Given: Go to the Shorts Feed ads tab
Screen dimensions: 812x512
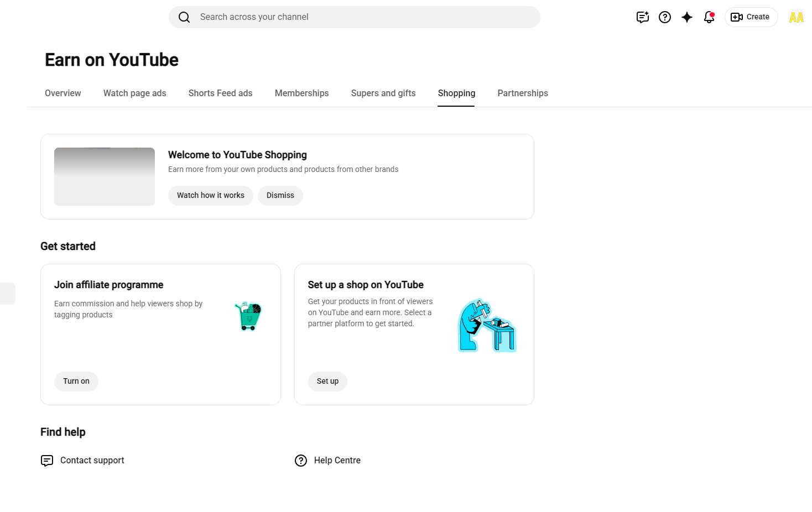Looking at the screenshot, I should [x=221, y=93].
